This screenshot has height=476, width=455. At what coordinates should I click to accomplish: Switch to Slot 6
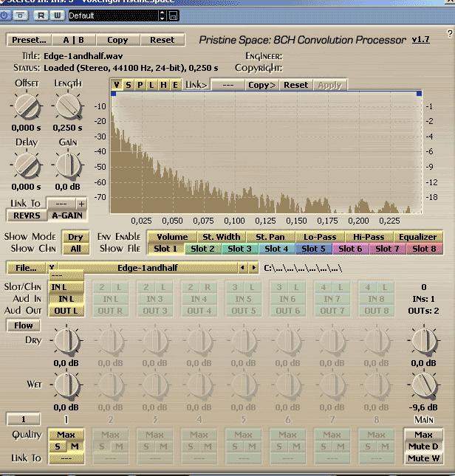click(351, 249)
